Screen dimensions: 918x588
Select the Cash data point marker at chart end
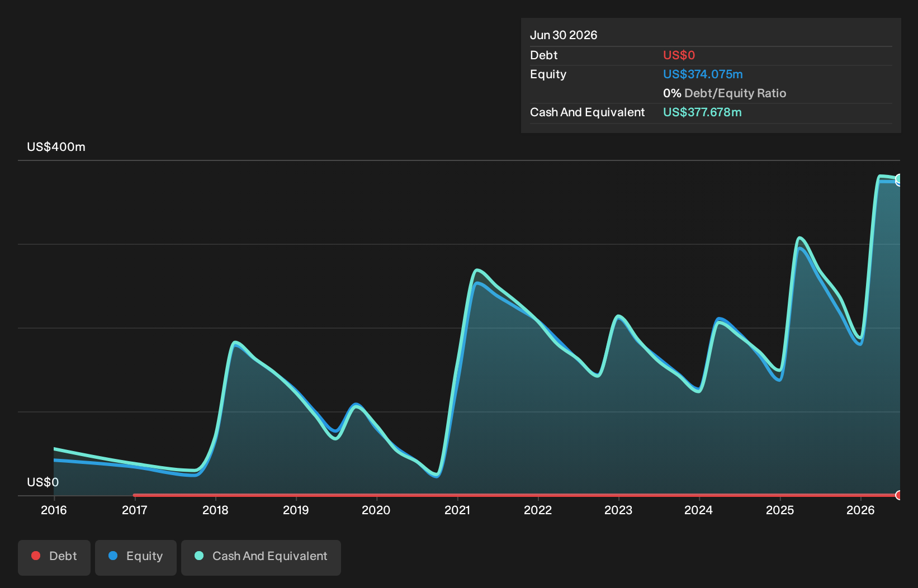(x=899, y=179)
